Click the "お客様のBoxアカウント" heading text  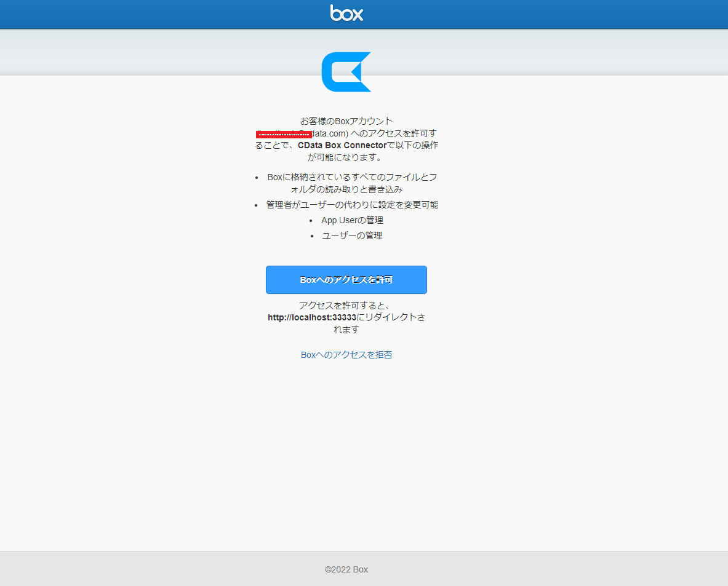346,121
